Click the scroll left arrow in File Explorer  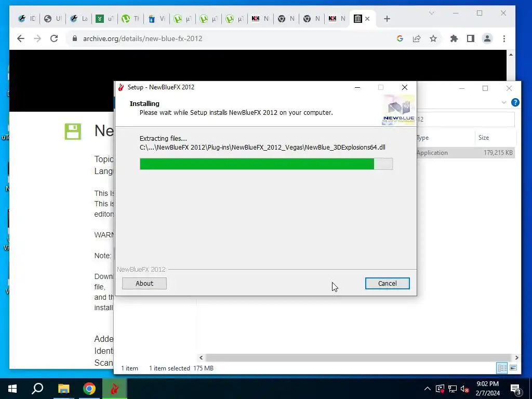(201, 357)
